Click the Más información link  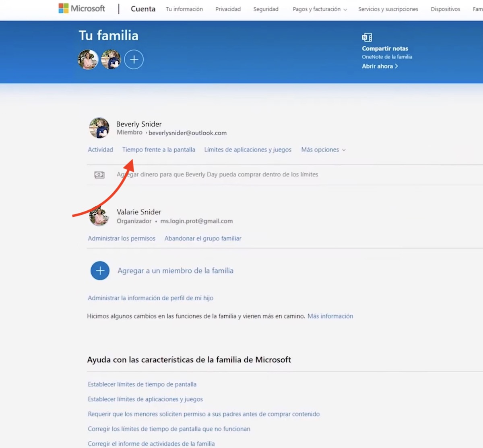click(330, 316)
